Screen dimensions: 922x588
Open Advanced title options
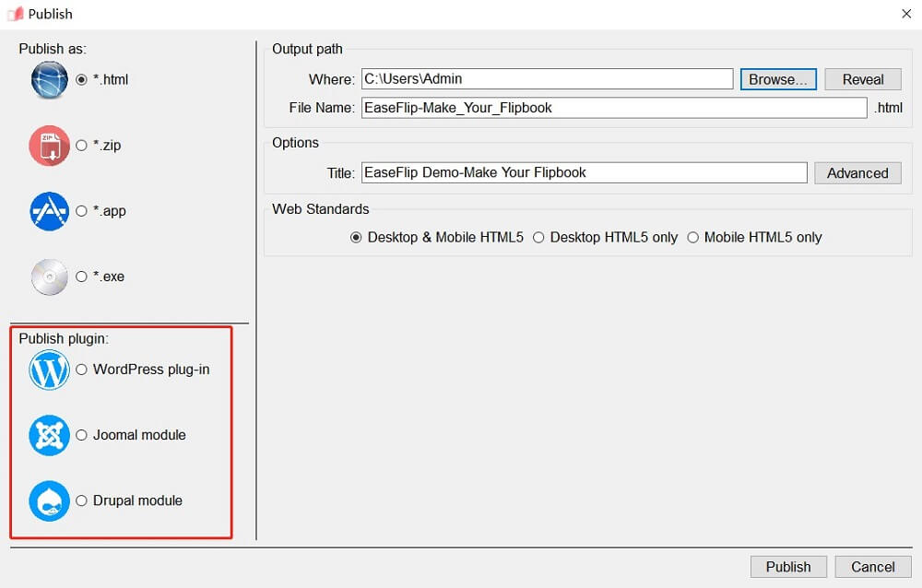pyautogui.click(x=857, y=173)
